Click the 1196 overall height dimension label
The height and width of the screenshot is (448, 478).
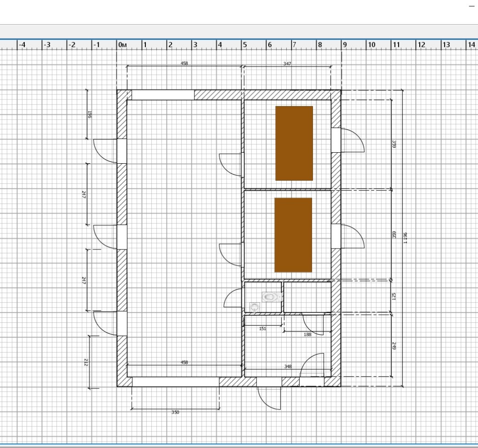tap(405, 238)
